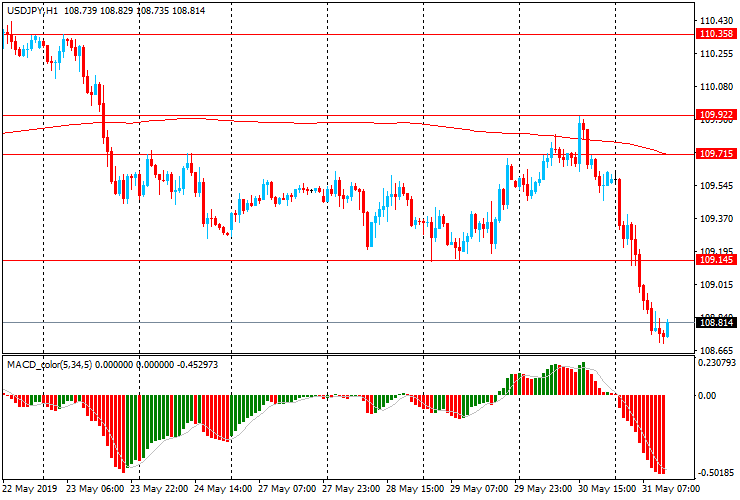Click the 0.230793 MACD scale value
The image size is (740, 500).
pos(717,363)
